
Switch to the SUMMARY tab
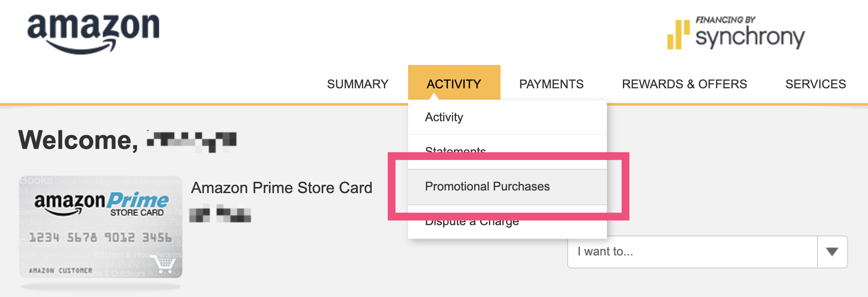pos(357,84)
